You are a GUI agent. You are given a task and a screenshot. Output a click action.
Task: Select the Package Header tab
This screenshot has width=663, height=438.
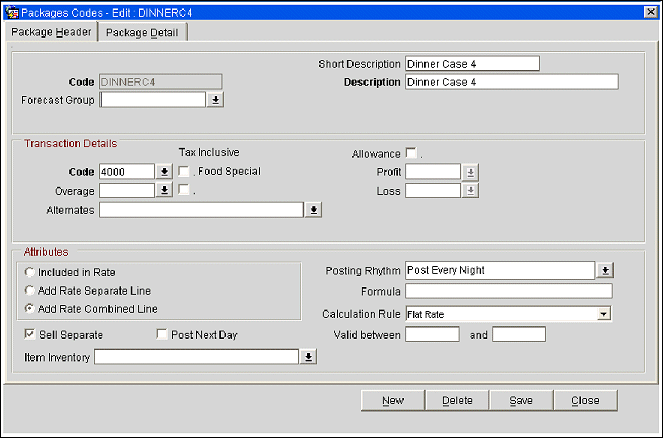point(51,32)
